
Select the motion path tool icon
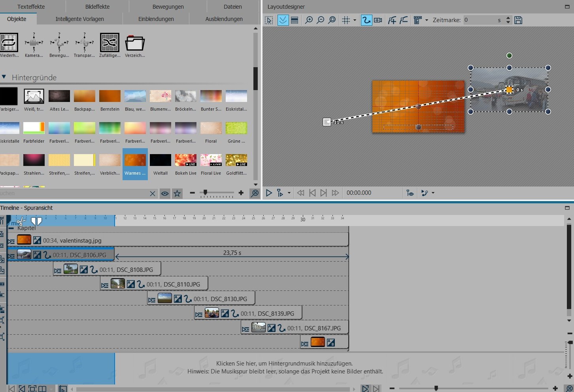[366, 20]
